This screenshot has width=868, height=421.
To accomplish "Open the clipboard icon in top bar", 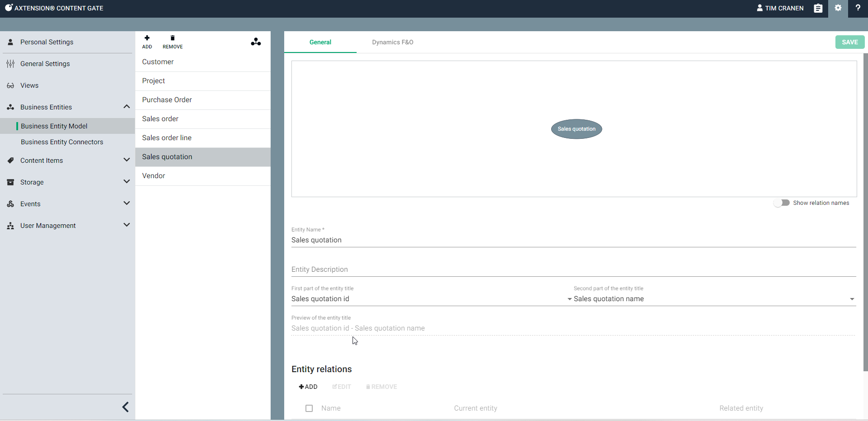I will 818,8.
